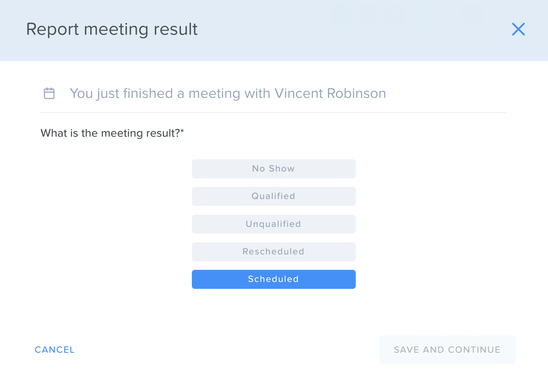
Task: Choose the Qualified result option
Action: [x=274, y=196]
